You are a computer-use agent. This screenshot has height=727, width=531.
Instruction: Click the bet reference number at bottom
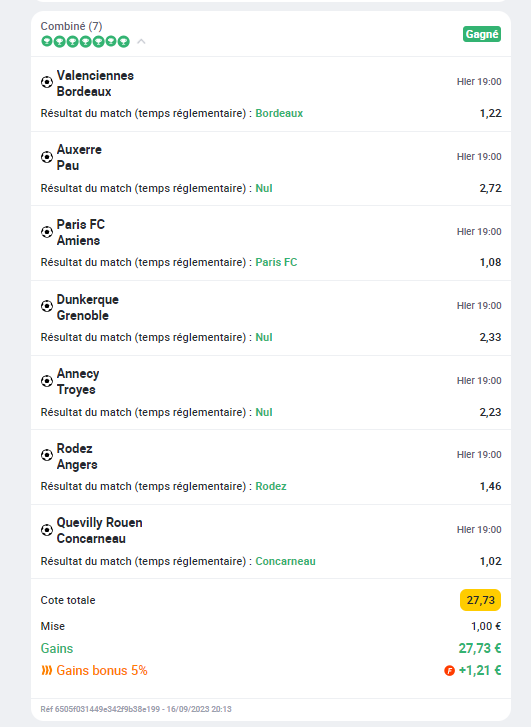(x=136, y=709)
